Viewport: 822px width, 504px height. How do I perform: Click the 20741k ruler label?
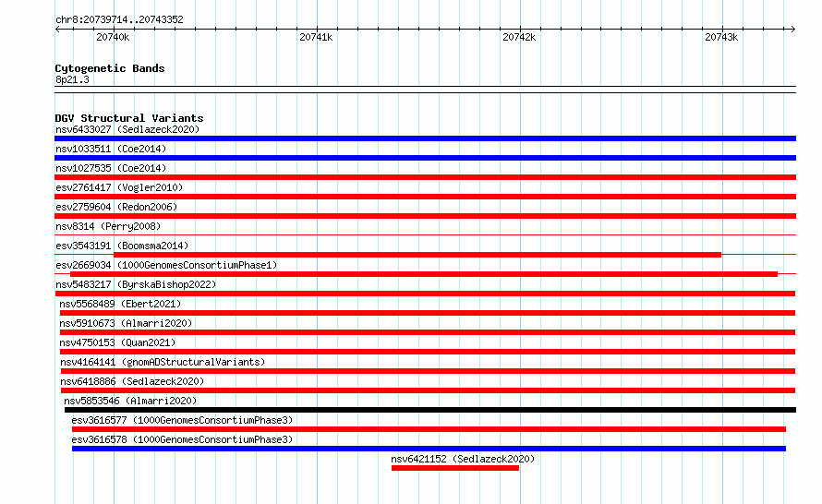click(x=316, y=37)
